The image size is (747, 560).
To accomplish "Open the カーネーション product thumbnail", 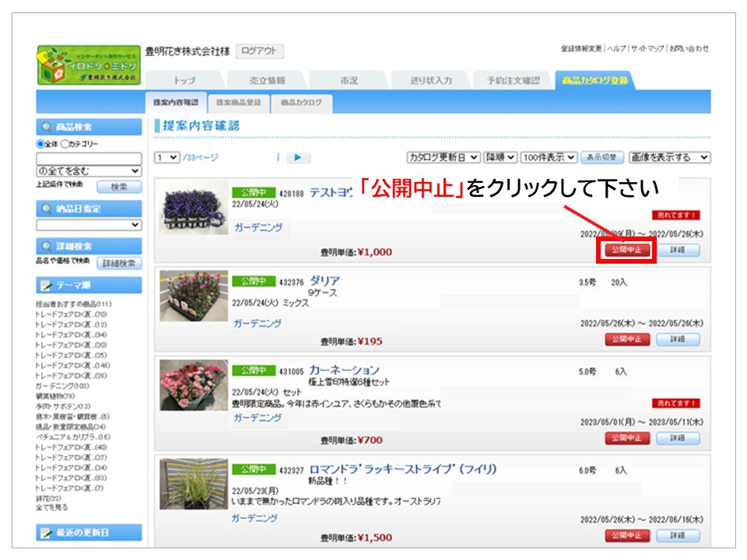I will pos(183,384).
